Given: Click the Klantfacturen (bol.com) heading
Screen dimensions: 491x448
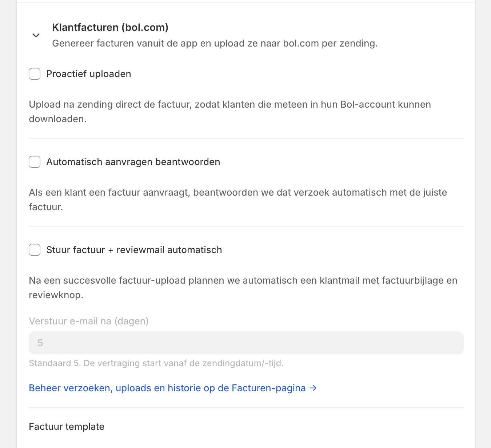Looking at the screenshot, I should (110, 27).
